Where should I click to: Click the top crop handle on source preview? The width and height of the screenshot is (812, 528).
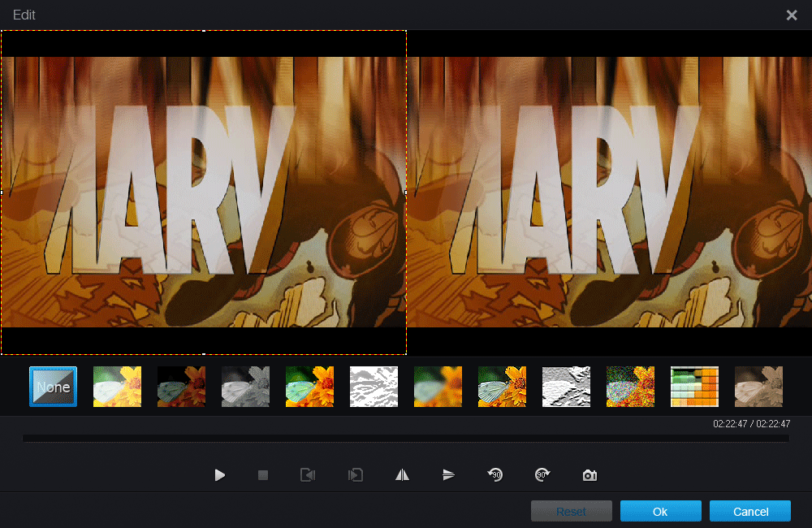click(x=204, y=31)
